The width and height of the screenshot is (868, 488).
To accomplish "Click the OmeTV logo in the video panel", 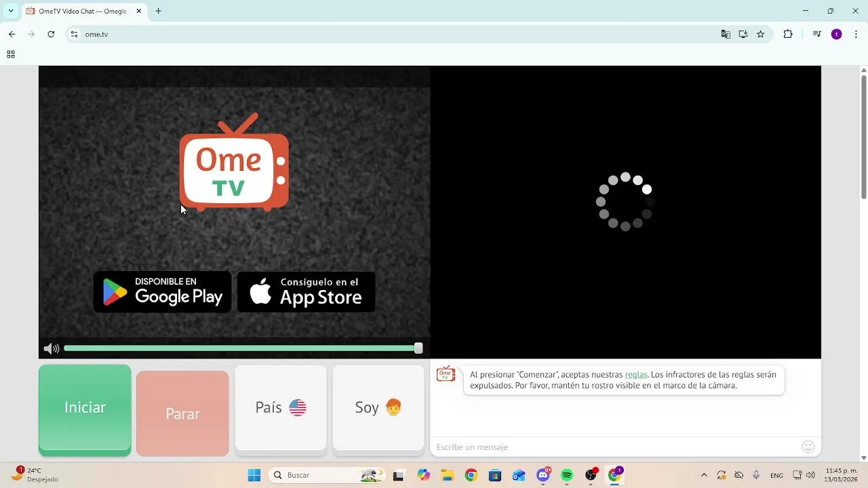I will 234,163.
